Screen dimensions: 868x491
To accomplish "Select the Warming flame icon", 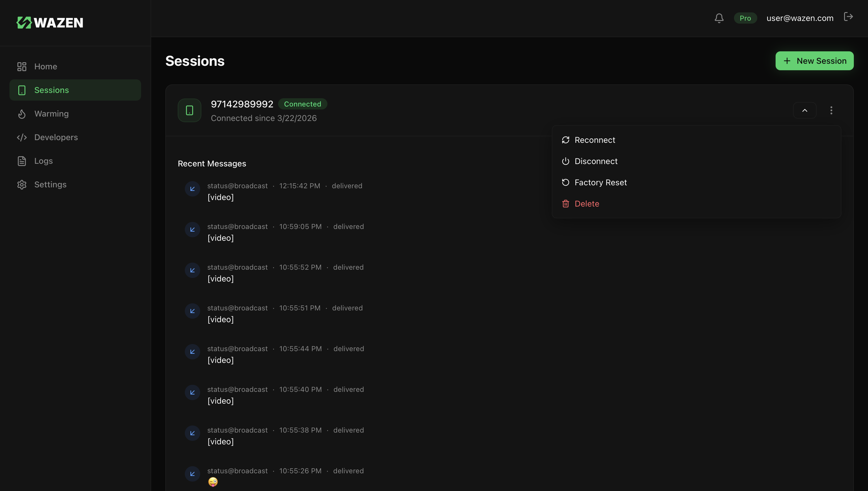I will [22, 114].
